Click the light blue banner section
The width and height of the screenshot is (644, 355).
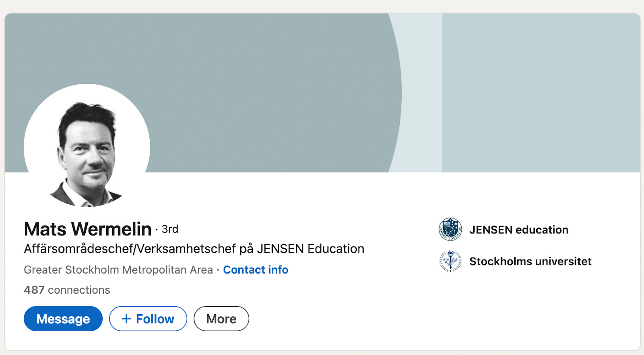coord(541,93)
